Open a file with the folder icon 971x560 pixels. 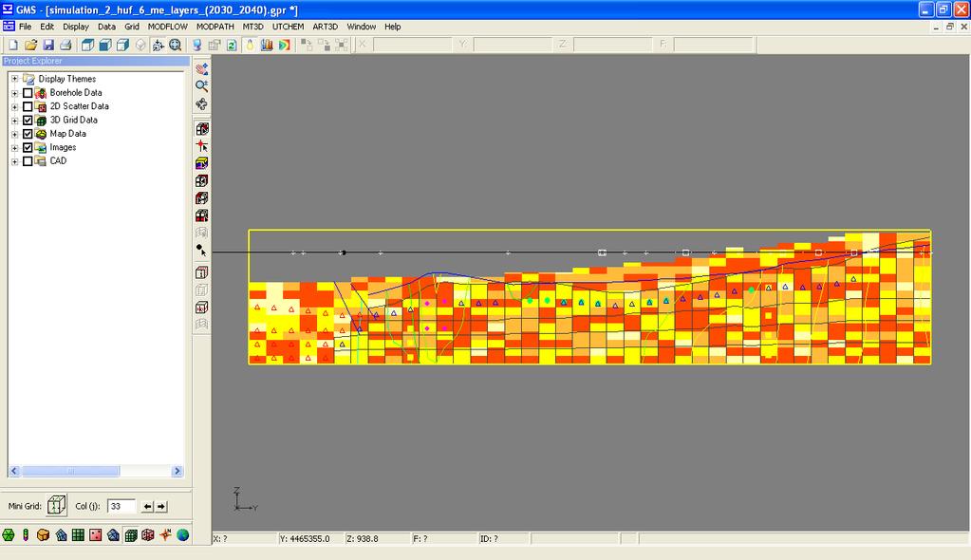click(30, 45)
